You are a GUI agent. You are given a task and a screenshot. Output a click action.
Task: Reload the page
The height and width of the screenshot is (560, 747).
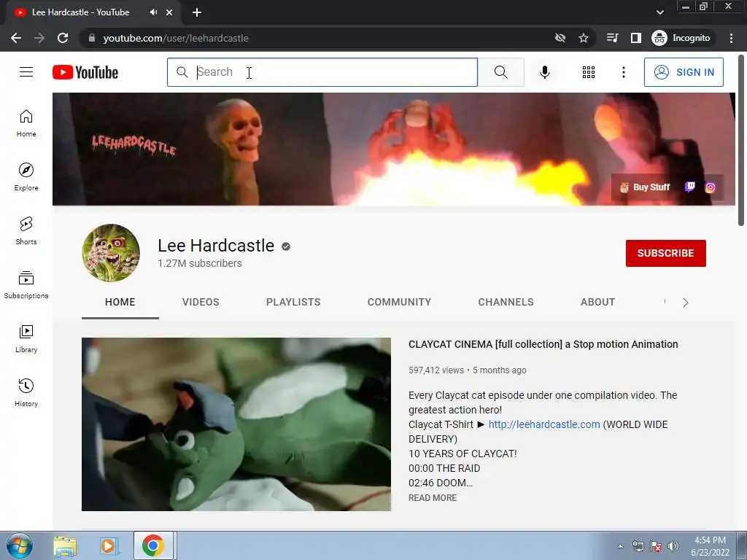(63, 38)
